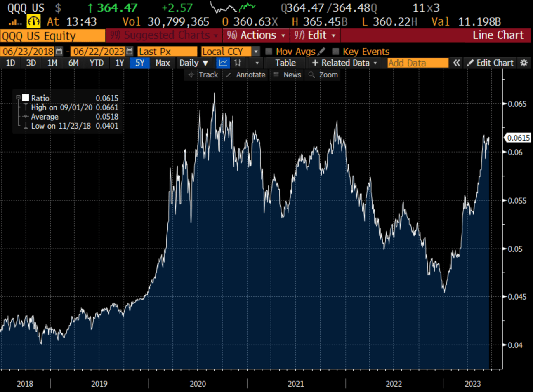The height and width of the screenshot is (392, 533).
Task: Open the chart type dropdown arrow
Action: [257, 63]
